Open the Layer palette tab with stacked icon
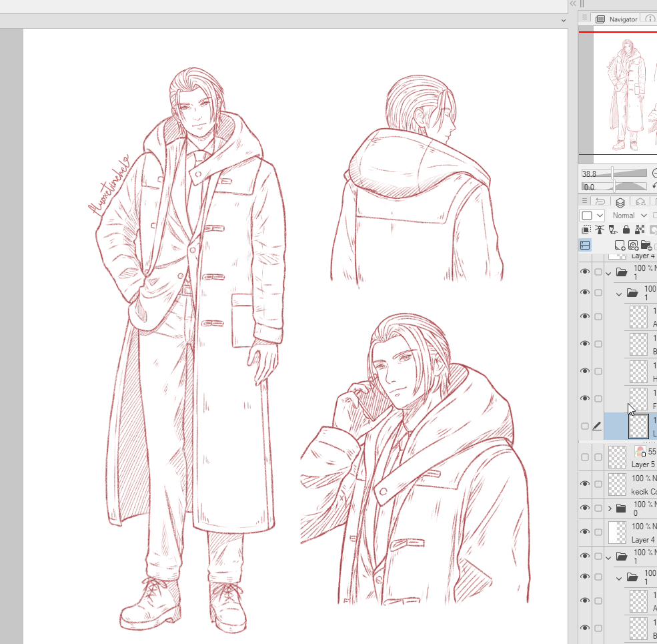Screen dimensions: 657x644 point(620,202)
